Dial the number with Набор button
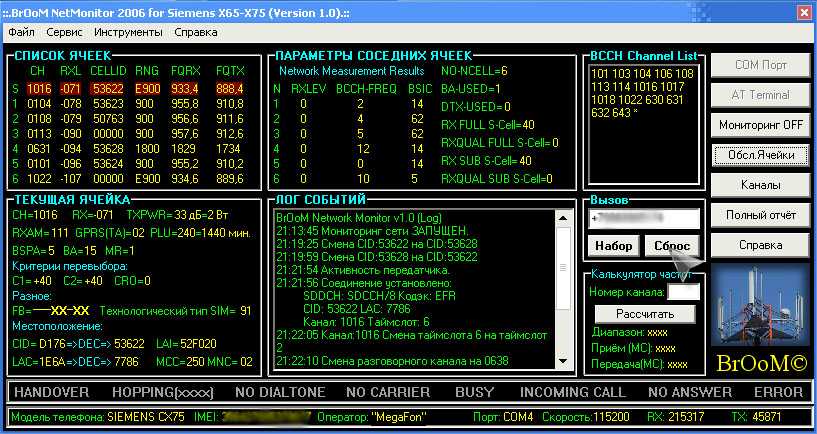817x434 pixels. (x=614, y=246)
